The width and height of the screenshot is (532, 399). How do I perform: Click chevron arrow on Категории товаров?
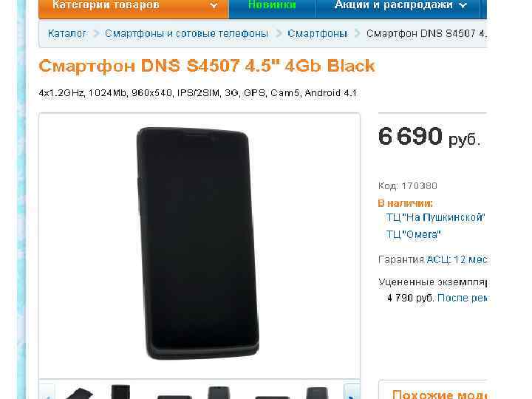(x=214, y=6)
